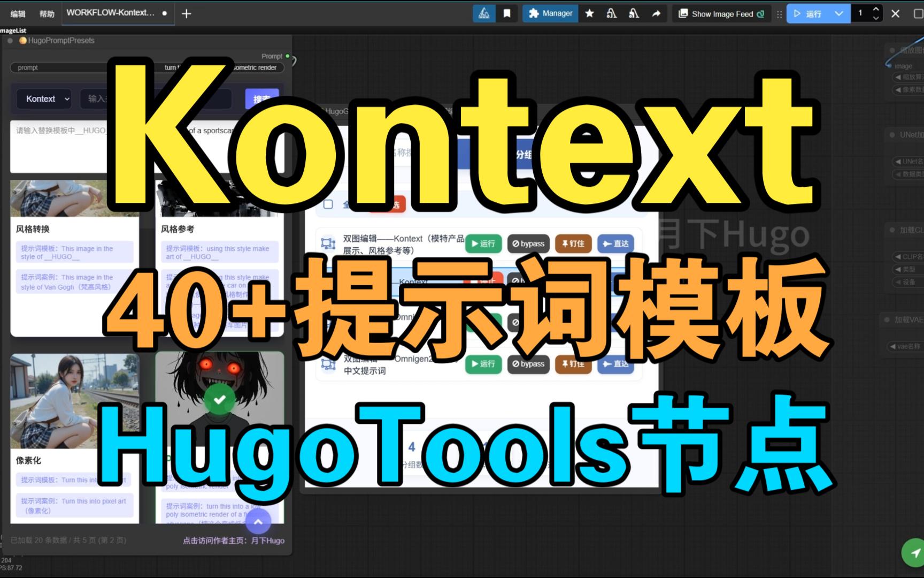Visit author homepage 月下Hugo link
This screenshot has width=924, height=578.
click(233, 541)
